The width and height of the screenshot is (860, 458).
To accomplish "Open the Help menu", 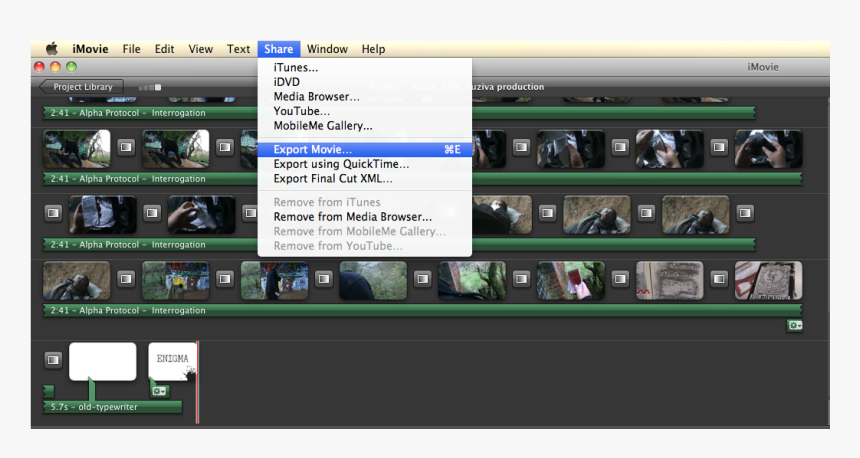I will pyautogui.click(x=374, y=49).
